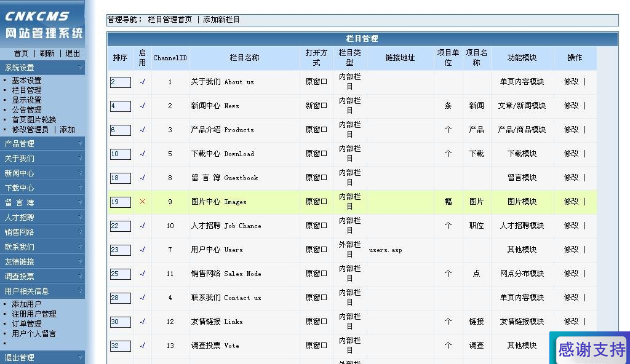Click the 感谢支持 floating banner
This screenshot has height=364, width=630.
click(x=590, y=349)
